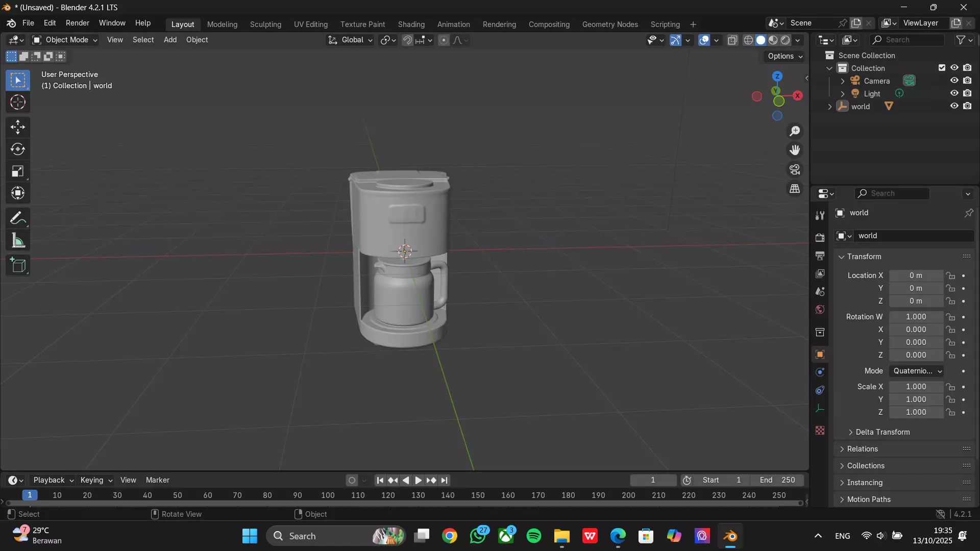This screenshot has width=980, height=551.
Task: Switch orthographic/perspective view grid icon
Action: point(795,189)
